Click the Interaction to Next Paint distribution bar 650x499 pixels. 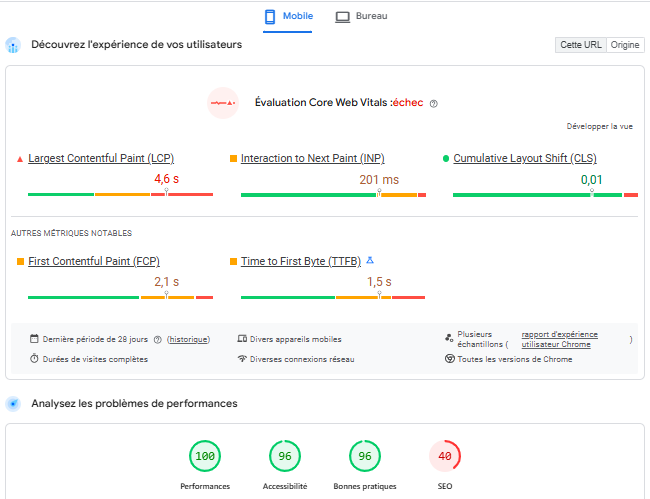click(333, 194)
